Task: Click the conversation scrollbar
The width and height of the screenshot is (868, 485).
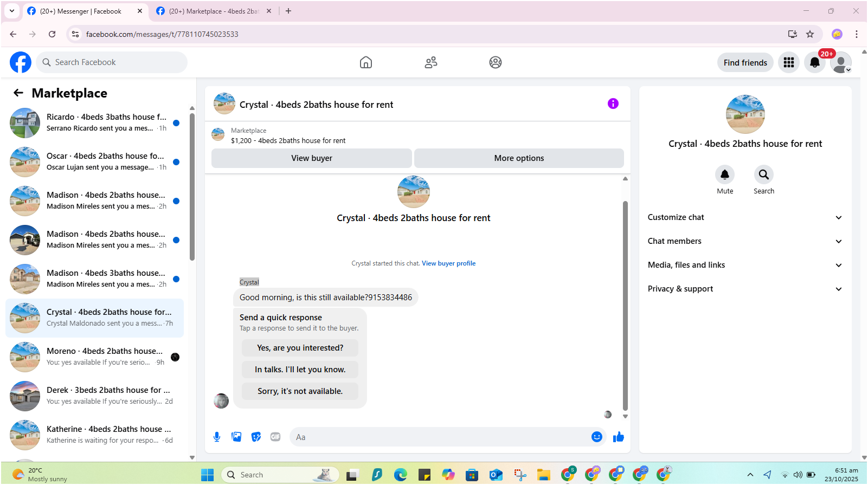Action: (x=625, y=306)
